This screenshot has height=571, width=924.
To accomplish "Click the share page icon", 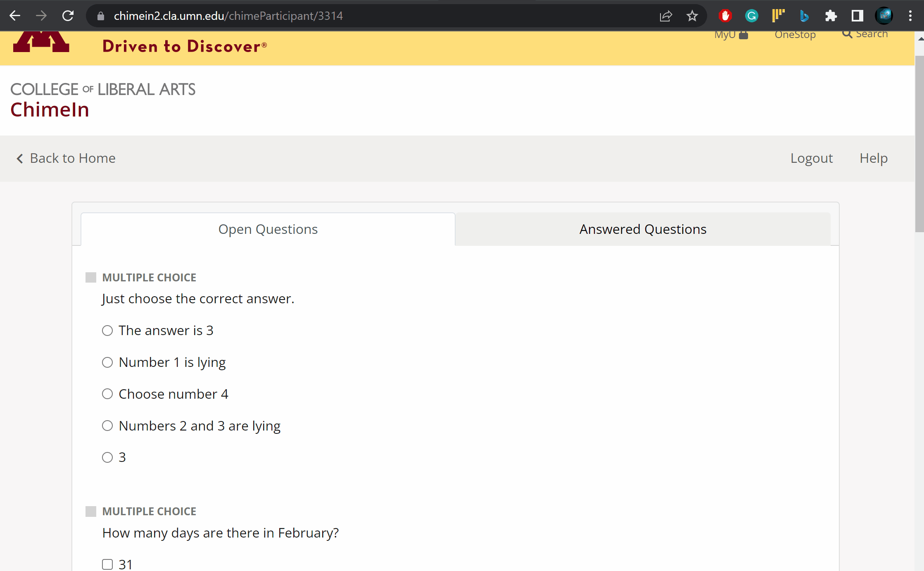I will pyautogui.click(x=665, y=16).
